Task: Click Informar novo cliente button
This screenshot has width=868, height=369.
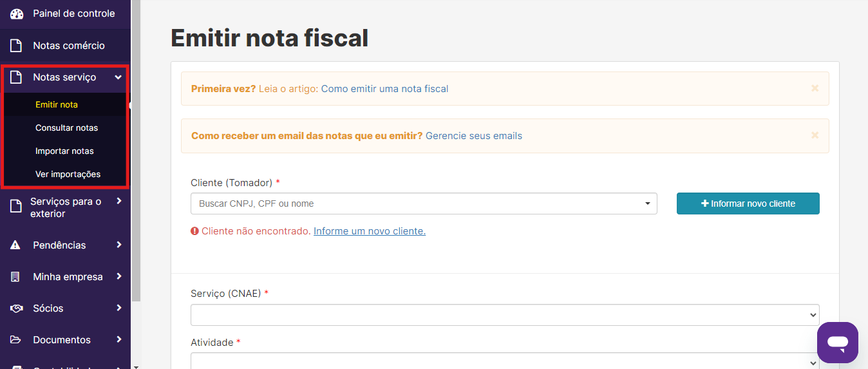Action: 748,203
